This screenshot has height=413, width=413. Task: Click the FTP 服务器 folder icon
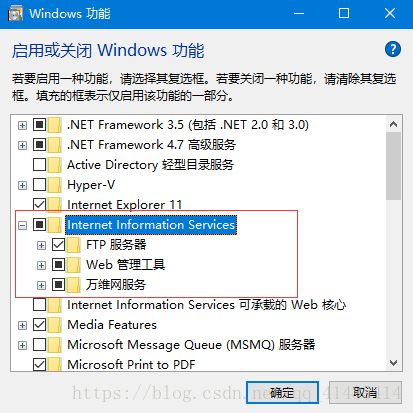tap(73, 245)
